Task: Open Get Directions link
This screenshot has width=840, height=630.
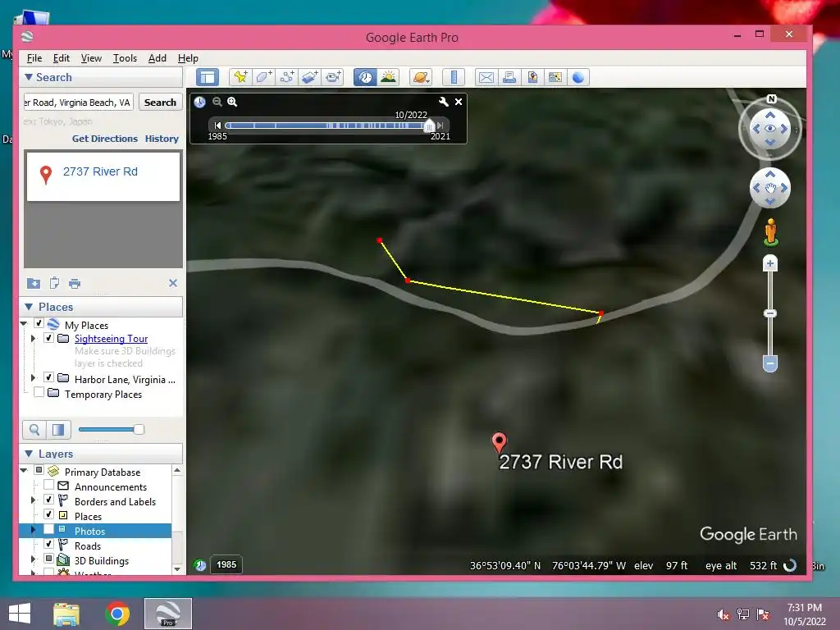Action: (105, 139)
